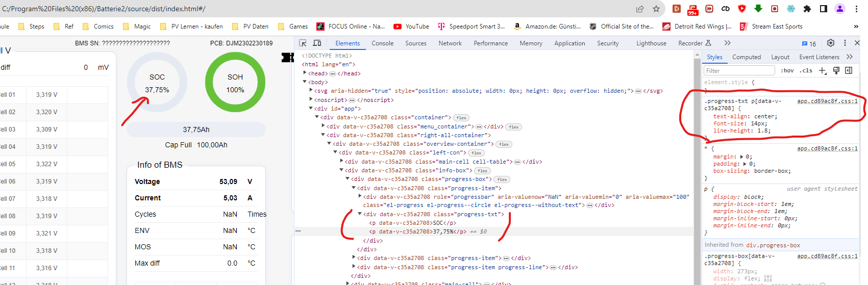Click the 16 issues message counter
Image resolution: width=868 pixels, height=285 pixels.
(809, 44)
